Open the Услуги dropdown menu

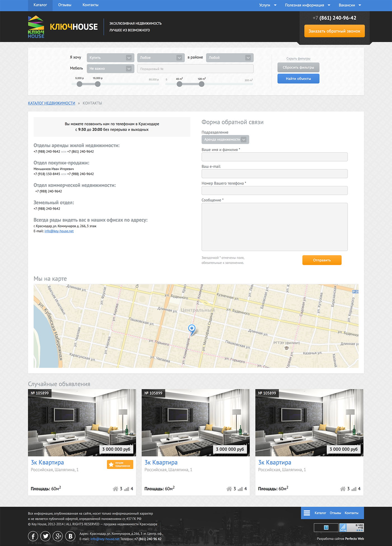[268, 5]
